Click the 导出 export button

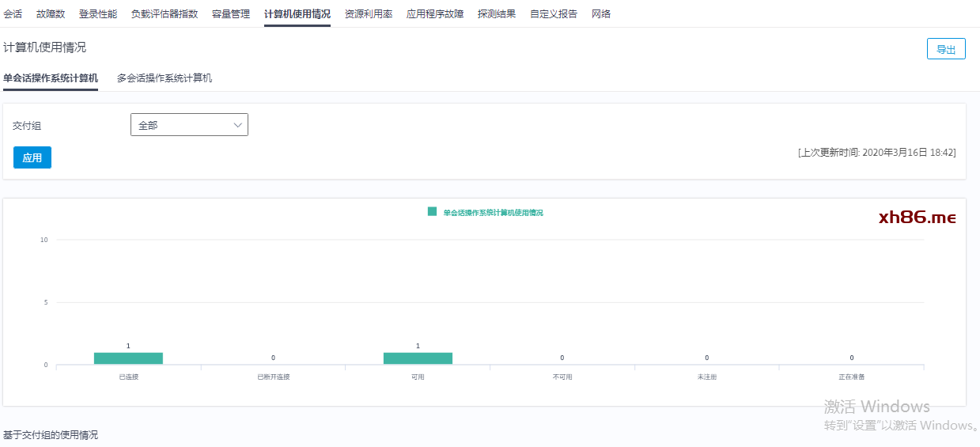(x=946, y=49)
